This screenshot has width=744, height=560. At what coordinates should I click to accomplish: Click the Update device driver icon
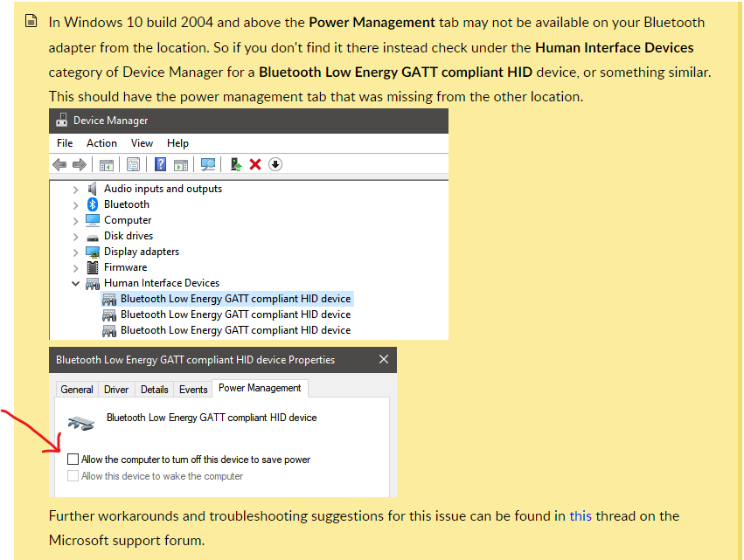point(236,164)
